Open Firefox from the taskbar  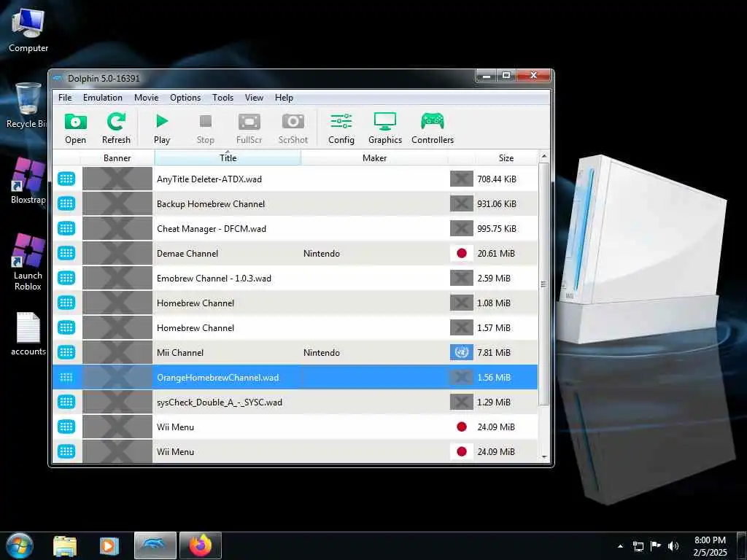200,545
